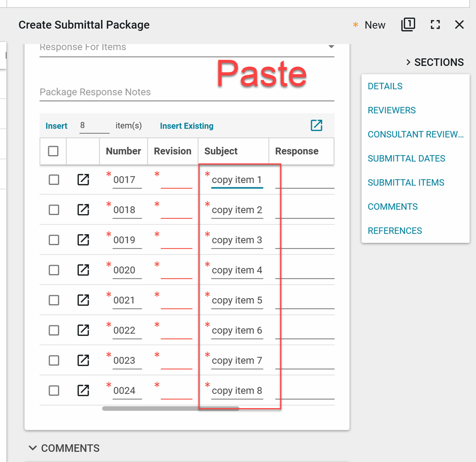The width and height of the screenshot is (476, 462).
Task: Open item 0024 via its row icon
Action: (x=83, y=390)
